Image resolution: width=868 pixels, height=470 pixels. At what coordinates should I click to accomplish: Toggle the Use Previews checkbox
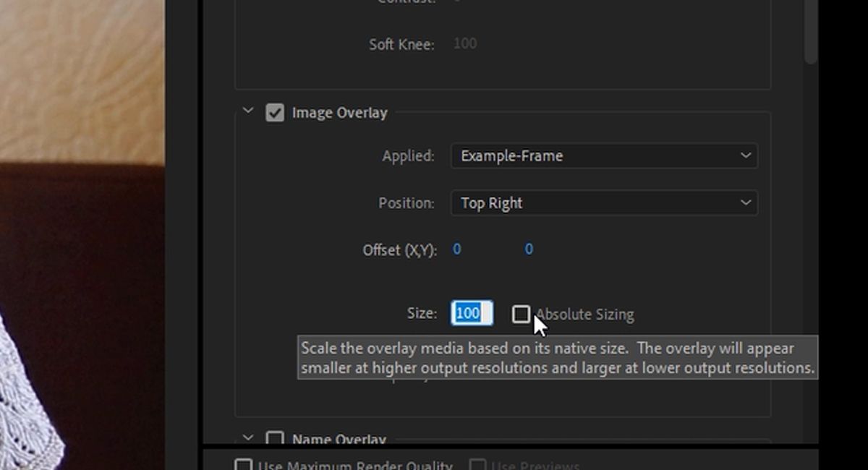479,466
